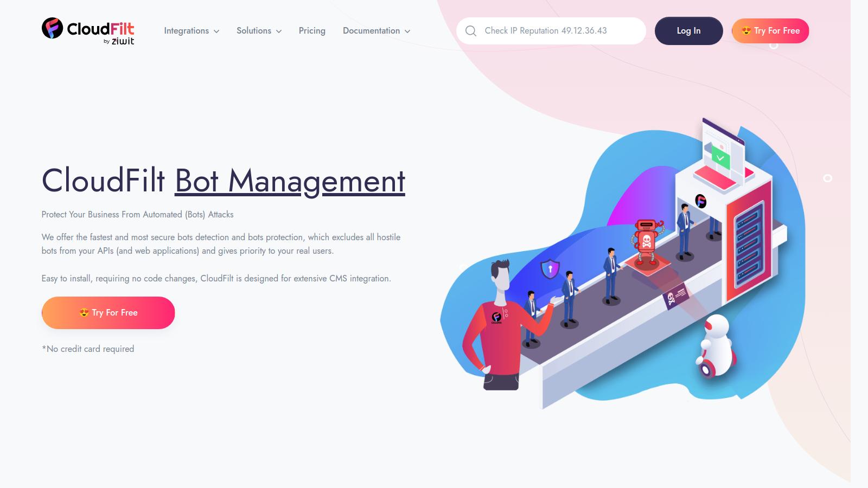Click the Log In button
The width and height of the screenshot is (868, 488).
pos(688,31)
